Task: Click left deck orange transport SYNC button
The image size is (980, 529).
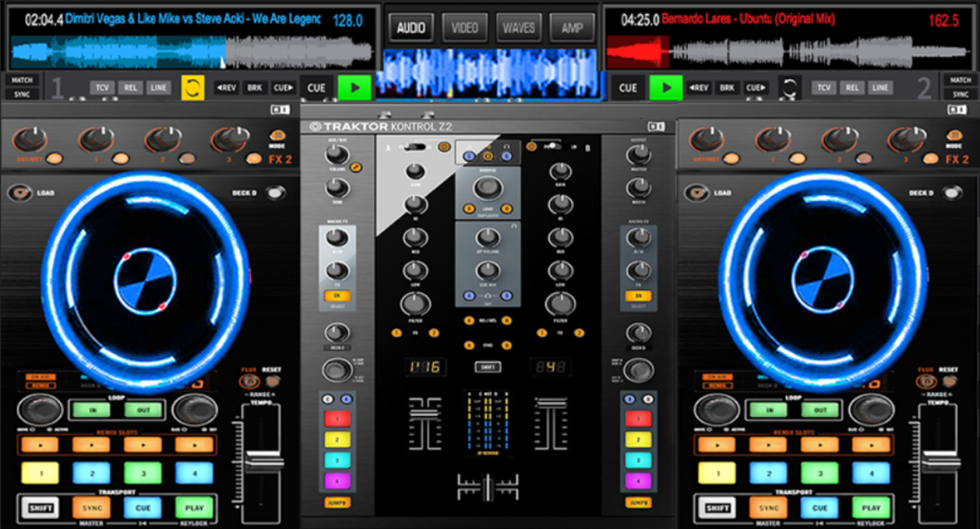Action: (92, 508)
